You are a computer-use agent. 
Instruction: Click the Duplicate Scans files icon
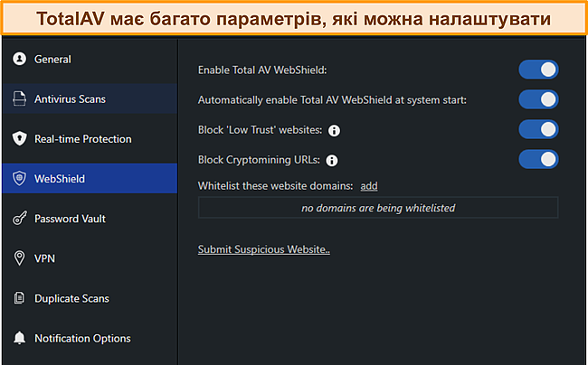coord(18,298)
